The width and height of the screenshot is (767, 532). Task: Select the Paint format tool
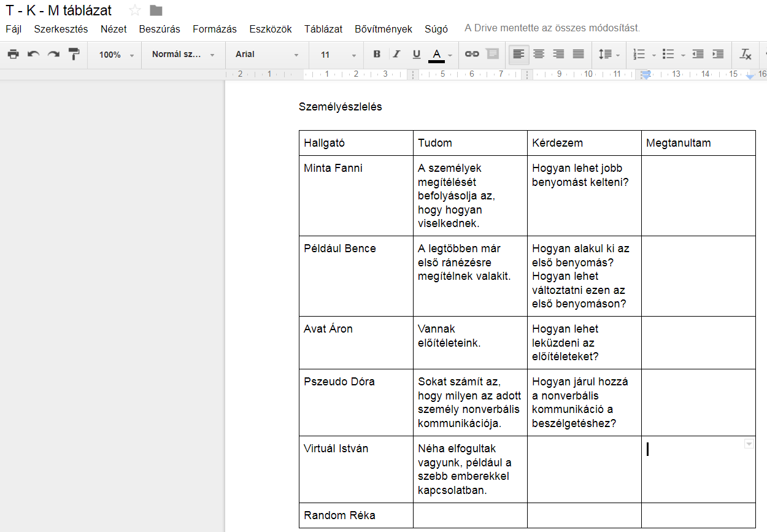(74, 54)
